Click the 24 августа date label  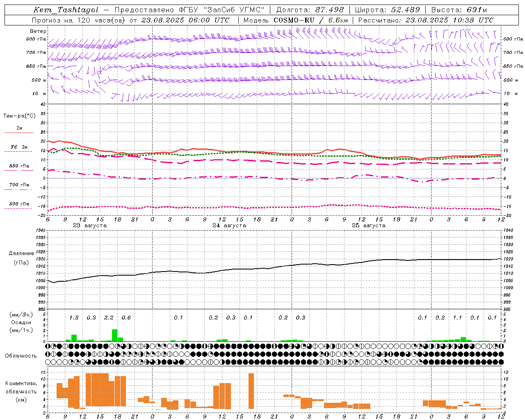coord(229,226)
